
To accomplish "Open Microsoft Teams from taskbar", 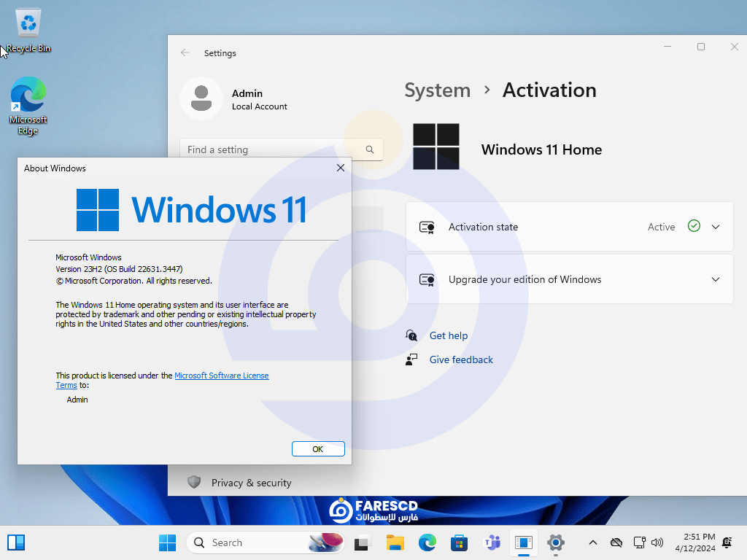I will click(x=492, y=542).
